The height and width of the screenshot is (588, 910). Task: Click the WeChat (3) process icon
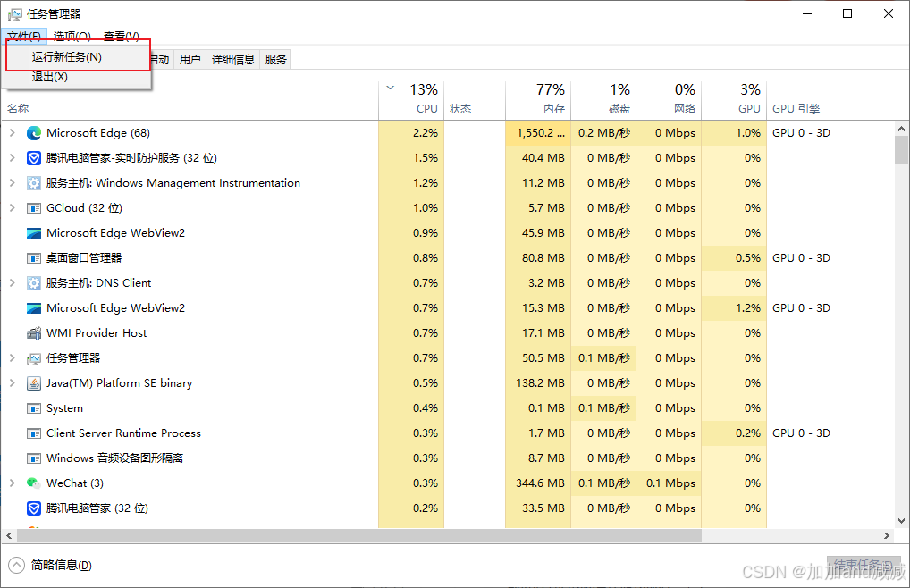(x=34, y=483)
